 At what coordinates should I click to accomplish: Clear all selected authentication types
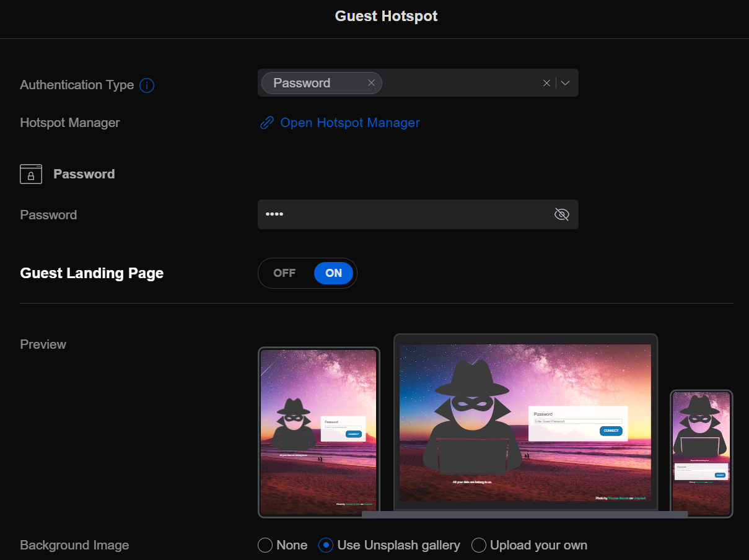click(x=546, y=83)
